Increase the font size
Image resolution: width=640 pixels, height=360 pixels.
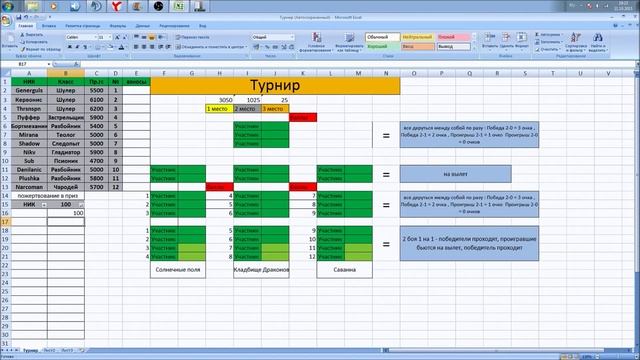[x=117, y=37]
